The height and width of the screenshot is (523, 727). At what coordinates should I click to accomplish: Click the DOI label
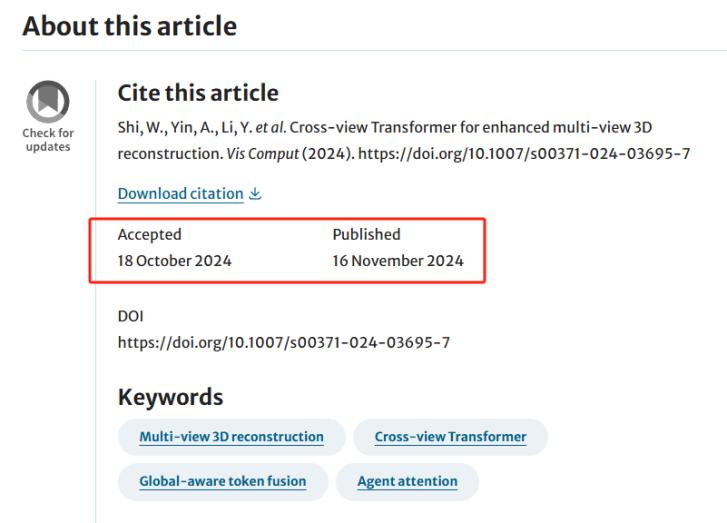pos(130,316)
